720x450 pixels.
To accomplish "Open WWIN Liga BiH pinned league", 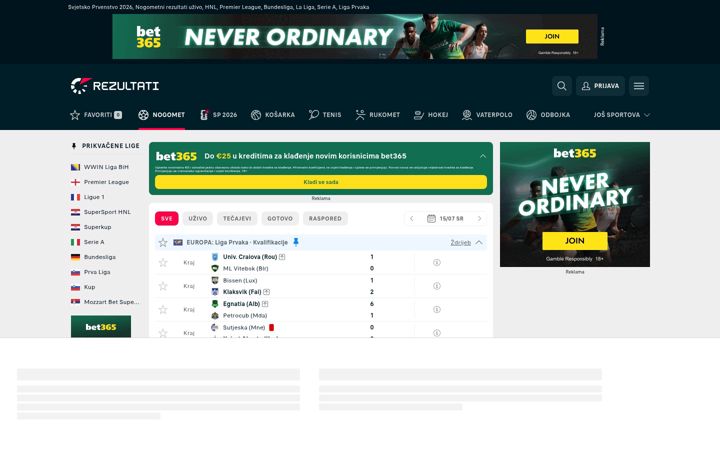I will coord(106,167).
